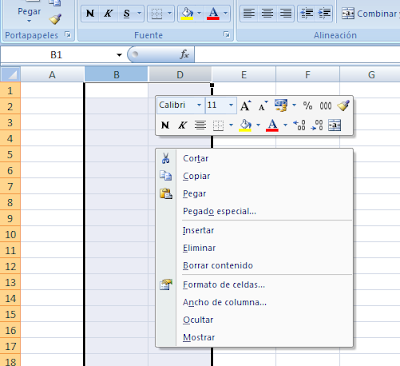Choose Pegado especial... from context menu
This screenshot has width=400, height=366.
(254, 211)
